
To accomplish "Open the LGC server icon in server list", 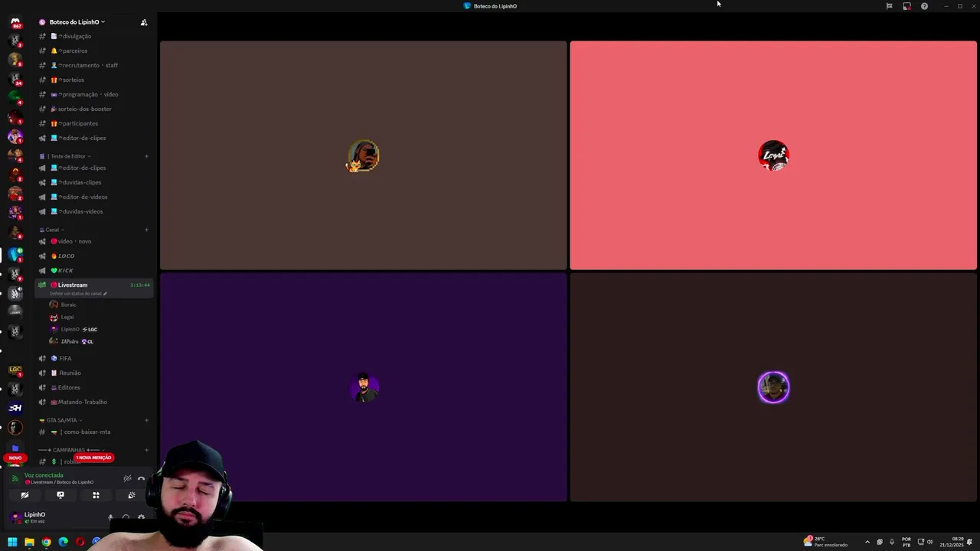I will [x=15, y=370].
